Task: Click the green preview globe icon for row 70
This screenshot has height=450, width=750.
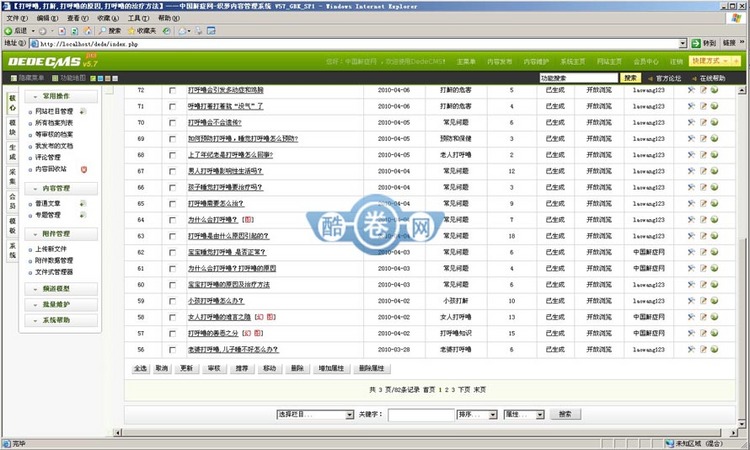Action: coord(714,122)
